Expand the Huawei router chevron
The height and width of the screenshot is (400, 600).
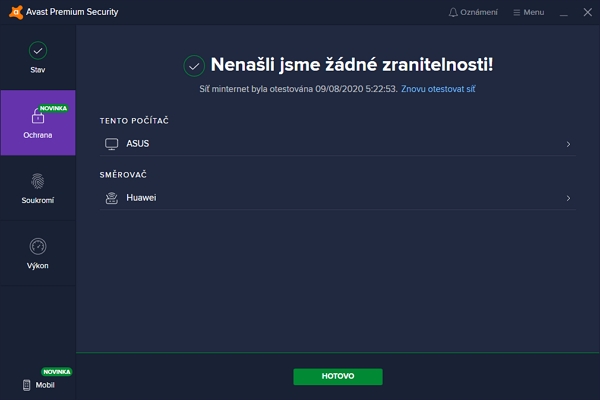tap(568, 198)
